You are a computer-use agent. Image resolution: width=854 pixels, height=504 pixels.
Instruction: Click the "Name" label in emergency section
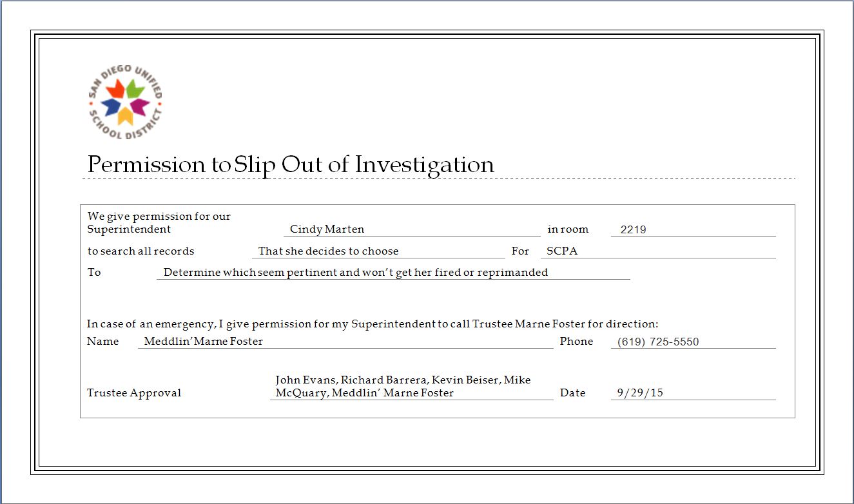103,342
